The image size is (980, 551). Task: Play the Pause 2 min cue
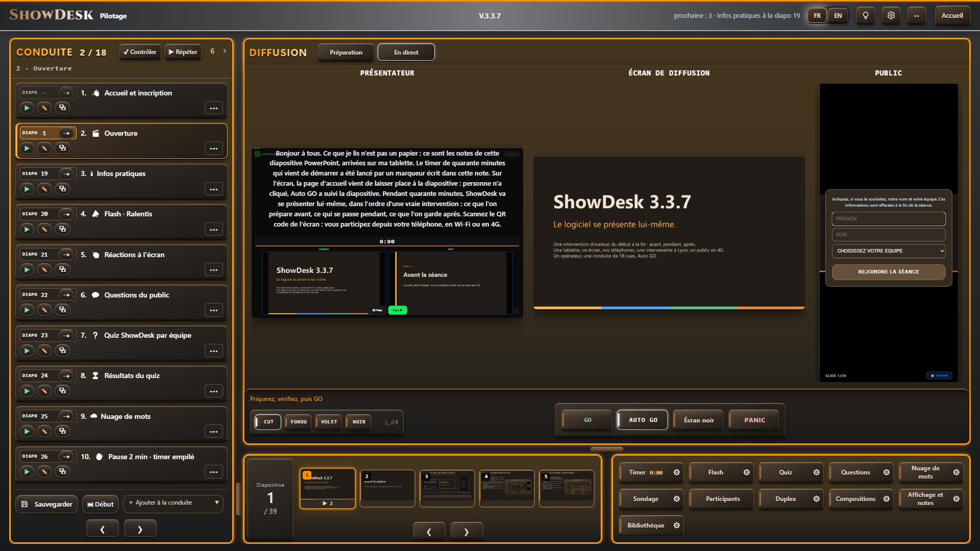coord(27,471)
